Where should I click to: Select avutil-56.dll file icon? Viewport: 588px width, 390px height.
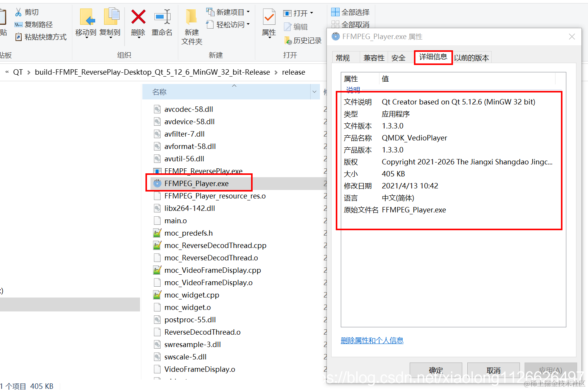pyautogui.click(x=157, y=159)
